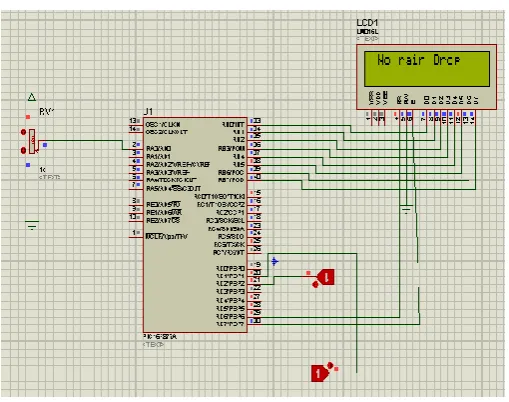Select the RV1 potentiometer symbol
The width and height of the screenshot is (509, 402).
coord(33,141)
